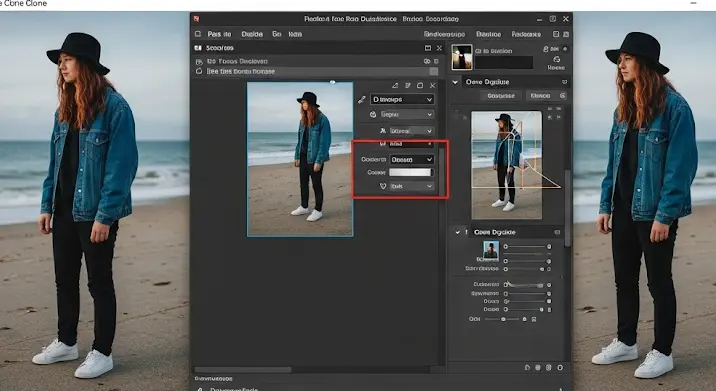The height and width of the screenshot is (391, 716).
Task: Click the second icon in the toolbar above 'D imaspe'
Action: (x=408, y=85)
